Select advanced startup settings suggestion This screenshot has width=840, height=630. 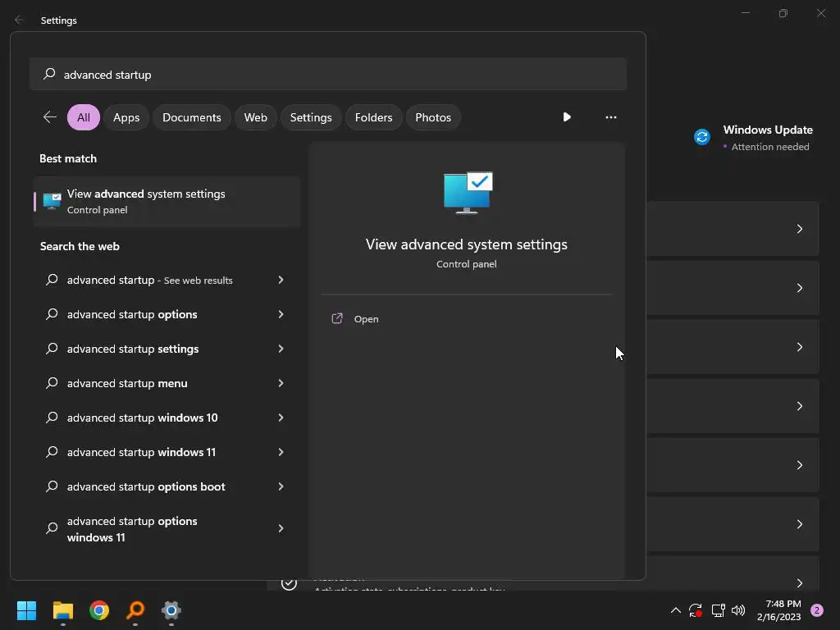point(166,349)
